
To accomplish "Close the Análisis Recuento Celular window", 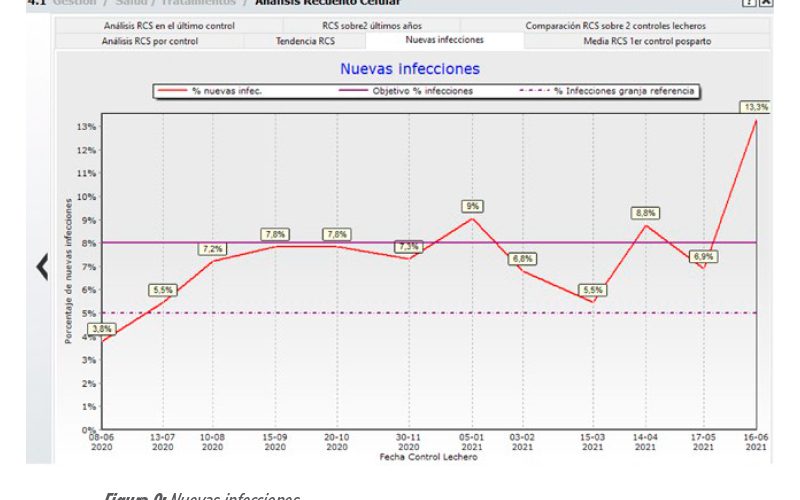I will (x=766, y=3).
